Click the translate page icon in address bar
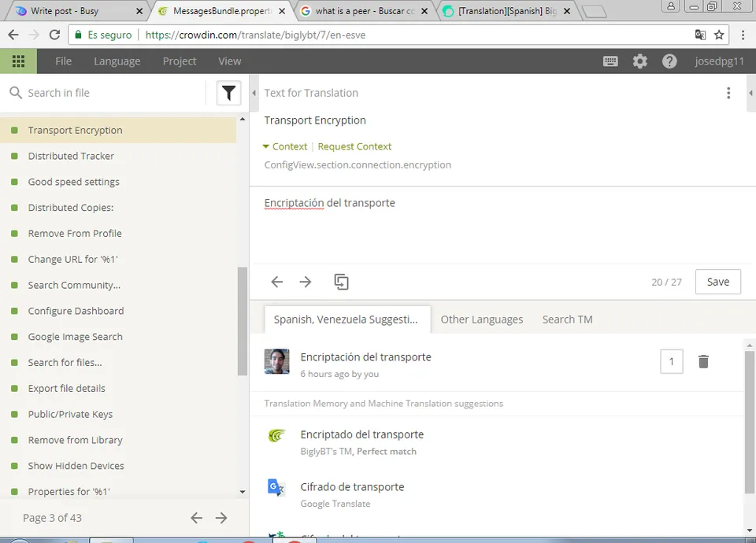 700,35
